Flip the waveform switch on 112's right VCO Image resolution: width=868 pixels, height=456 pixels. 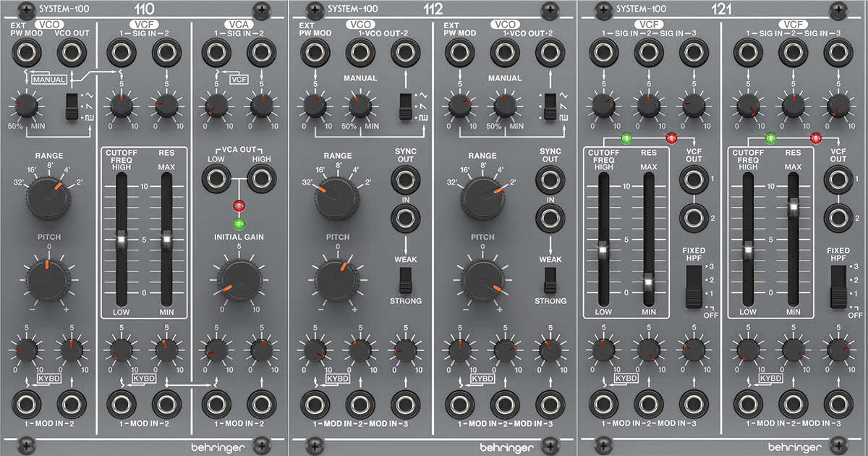(x=550, y=106)
